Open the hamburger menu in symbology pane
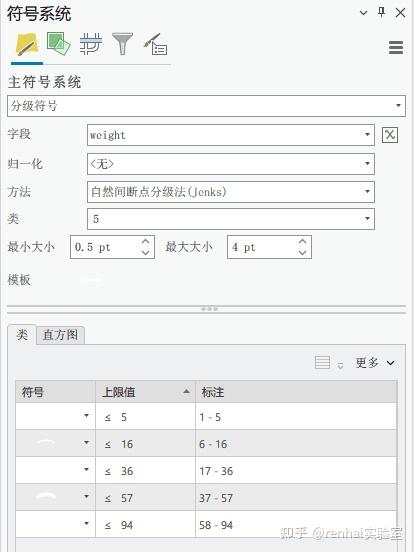The height and width of the screenshot is (552, 414). coord(396,47)
